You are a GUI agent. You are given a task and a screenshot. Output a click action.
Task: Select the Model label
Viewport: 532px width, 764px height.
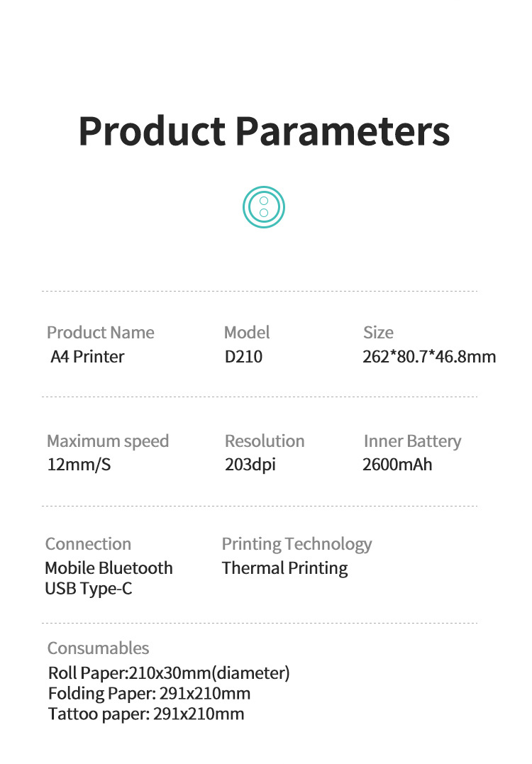[247, 332]
